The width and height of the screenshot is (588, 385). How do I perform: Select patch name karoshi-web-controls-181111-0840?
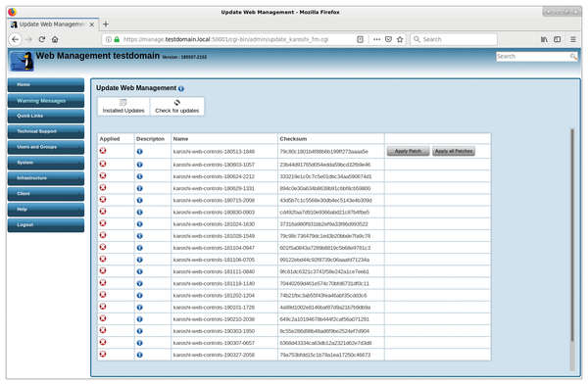(214, 271)
